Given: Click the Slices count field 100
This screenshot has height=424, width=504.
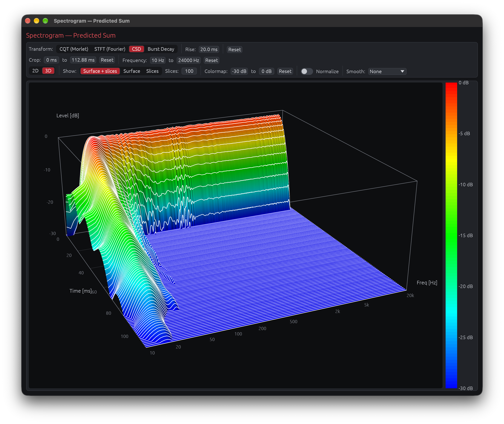Looking at the screenshot, I should click(x=189, y=71).
